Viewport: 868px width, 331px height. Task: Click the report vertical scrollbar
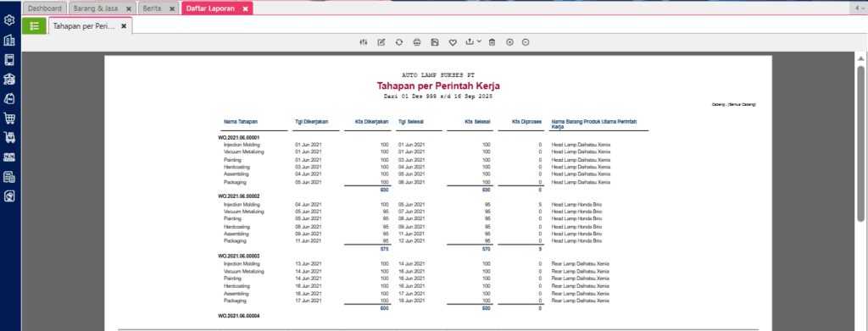pyautogui.click(x=861, y=144)
